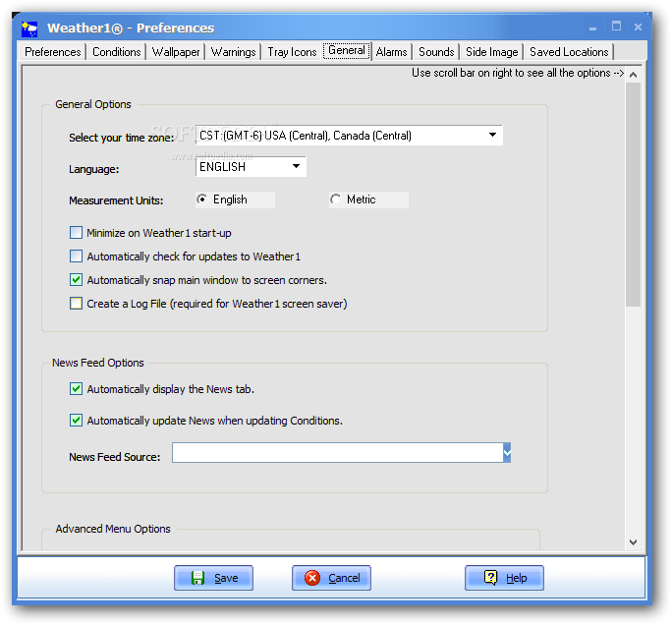The height and width of the screenshot is (625, 672).
Task: Maximize the Preferences window
Action: click(616, 27)
